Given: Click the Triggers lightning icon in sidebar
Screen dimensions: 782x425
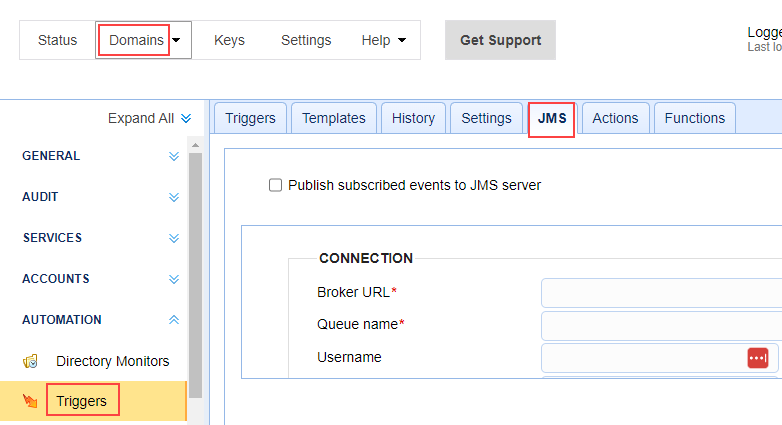Looking at the screenshot, I should pos(31,402).
